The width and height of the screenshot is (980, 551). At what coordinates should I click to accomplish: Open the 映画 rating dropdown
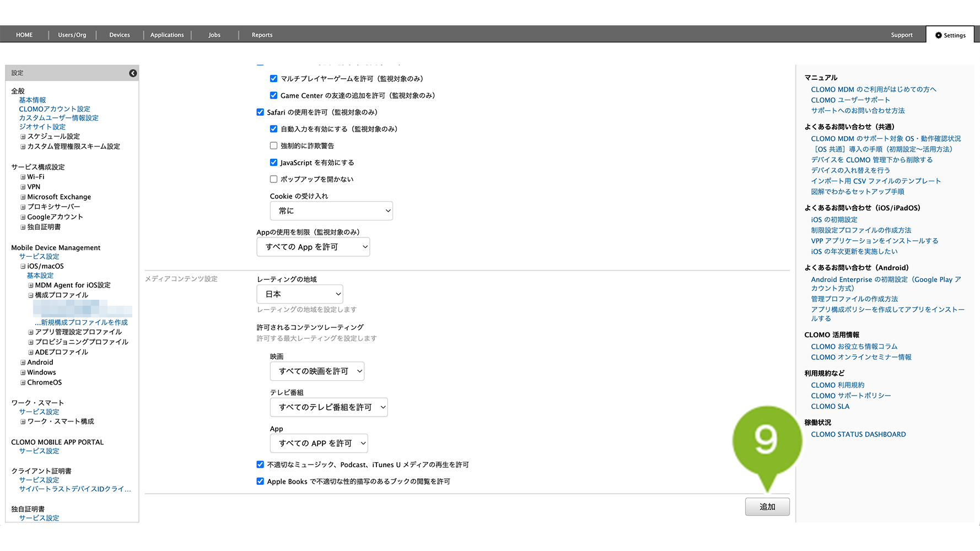tap(317, 371)
